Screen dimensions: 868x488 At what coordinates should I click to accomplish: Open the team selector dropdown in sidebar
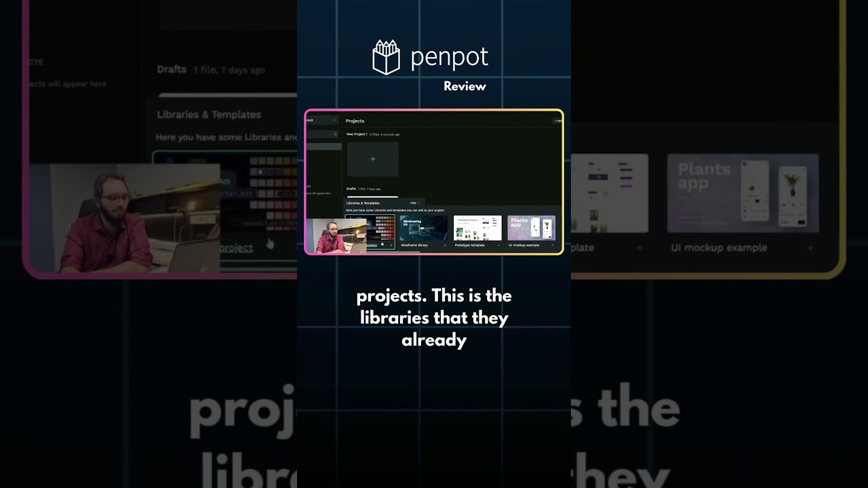[x=323, y=121]
